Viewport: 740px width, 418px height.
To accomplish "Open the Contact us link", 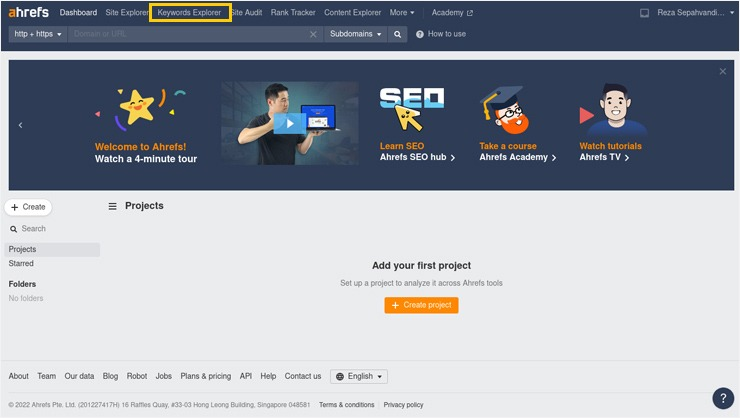I will pyautogui.click(x=303, y=376).
